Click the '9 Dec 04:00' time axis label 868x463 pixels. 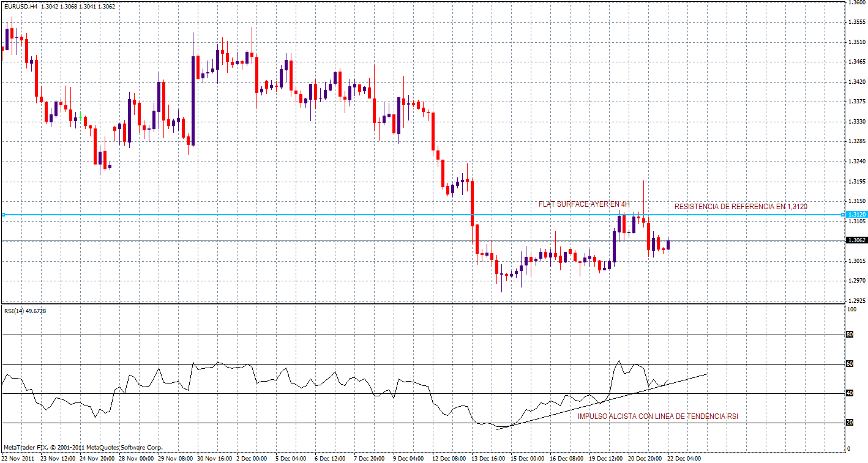point(408,458)
